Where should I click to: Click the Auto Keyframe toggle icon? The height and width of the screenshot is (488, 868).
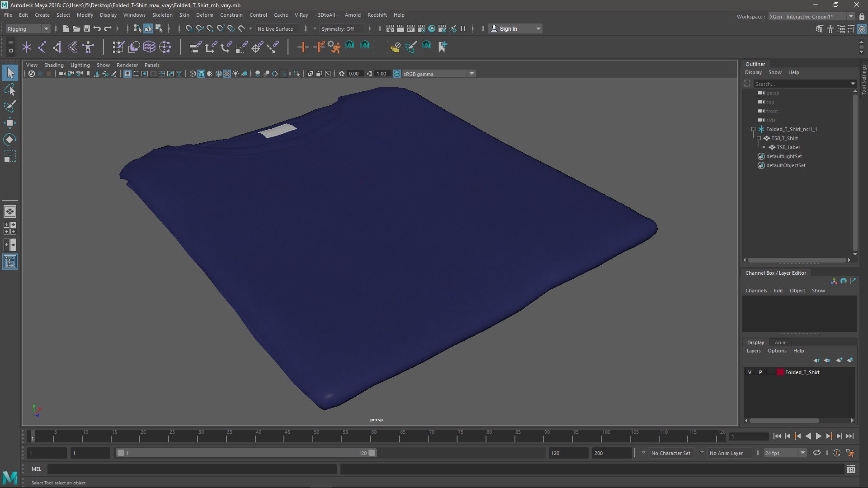click(x=837, y=453)
